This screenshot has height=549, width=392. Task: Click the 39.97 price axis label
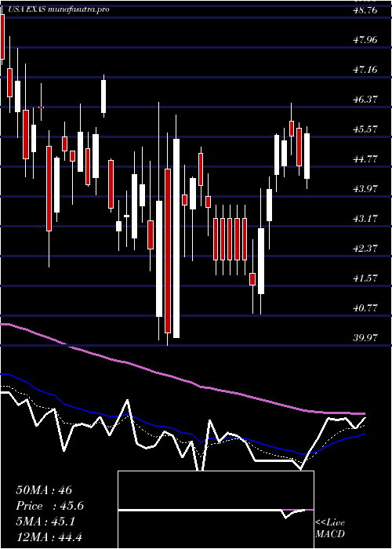(366, 338)
